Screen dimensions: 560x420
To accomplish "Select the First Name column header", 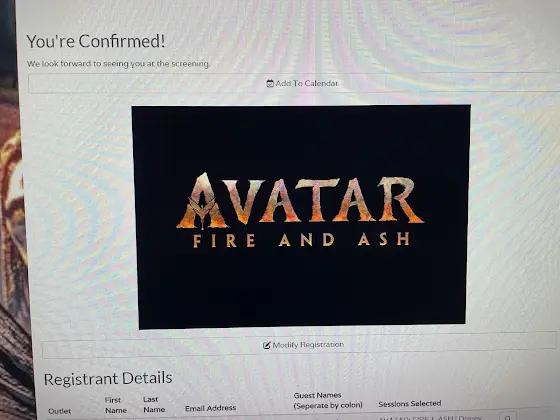I will click(115, 405).
